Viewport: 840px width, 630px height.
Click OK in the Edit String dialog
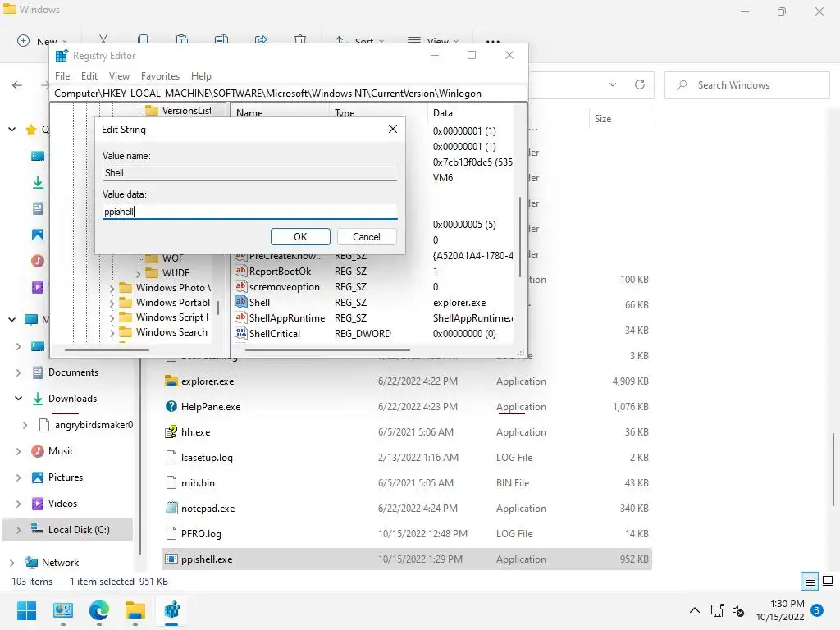[300, 237]
